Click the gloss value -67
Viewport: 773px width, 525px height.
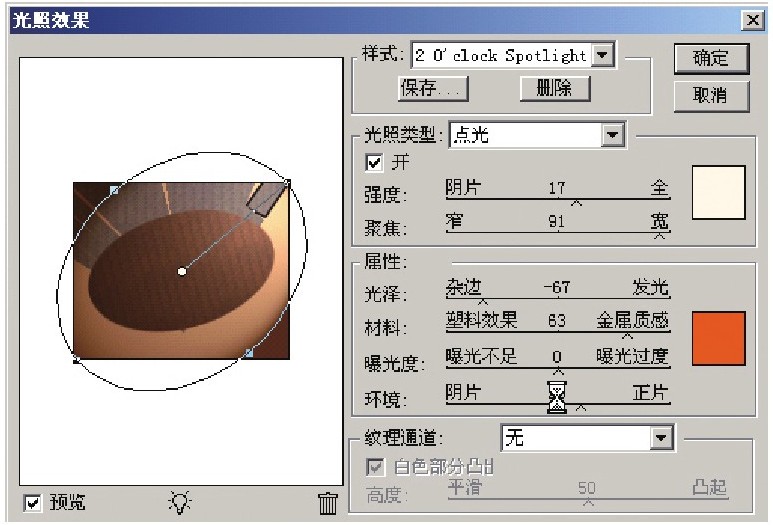(557, 287)
